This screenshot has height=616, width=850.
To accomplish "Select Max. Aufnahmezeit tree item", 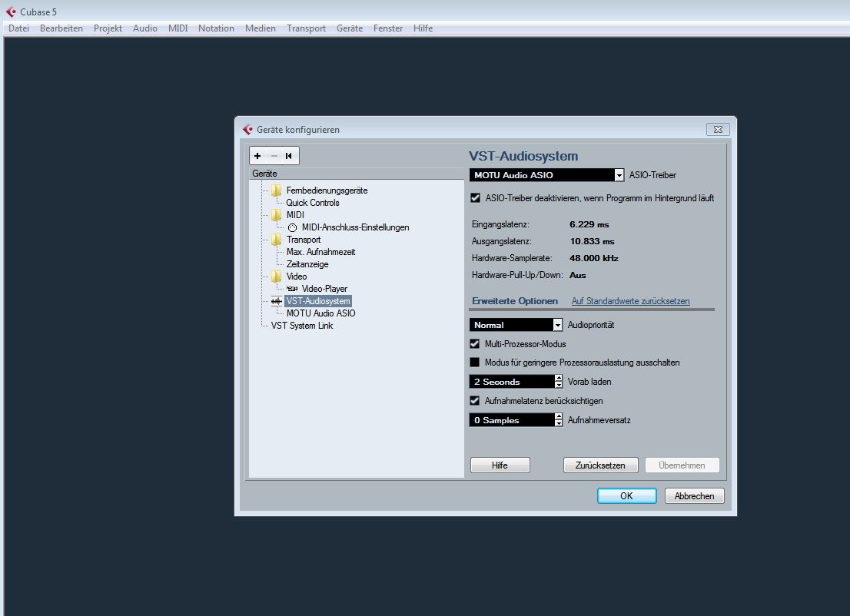I will pos(321,252).
